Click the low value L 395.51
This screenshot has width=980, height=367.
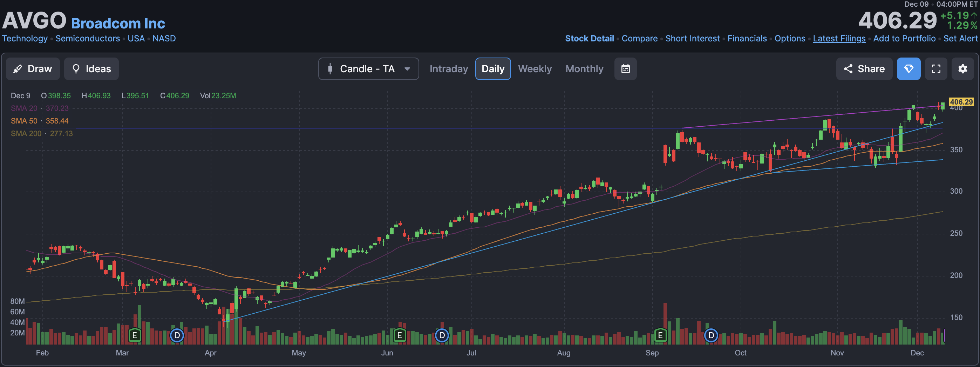coord(135,95)
